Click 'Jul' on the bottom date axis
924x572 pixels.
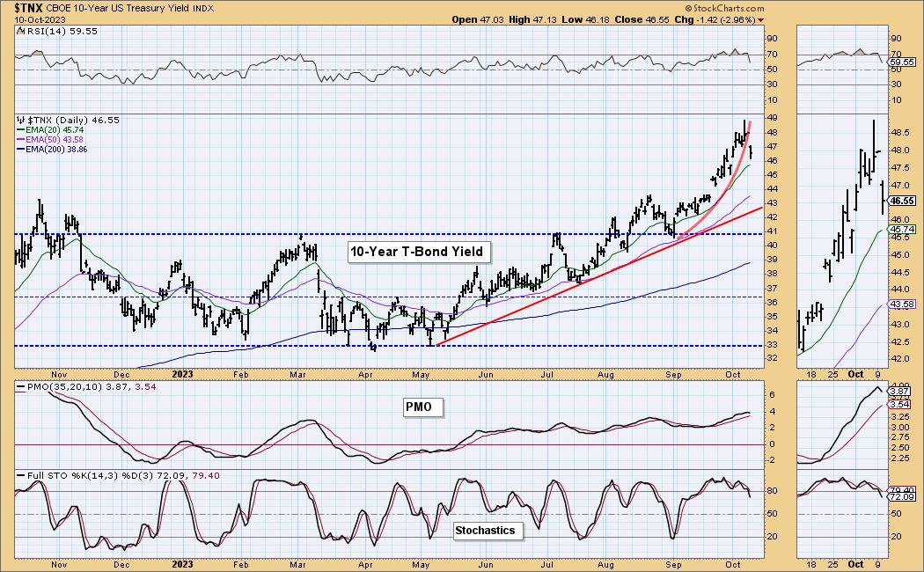click(546, 564)
